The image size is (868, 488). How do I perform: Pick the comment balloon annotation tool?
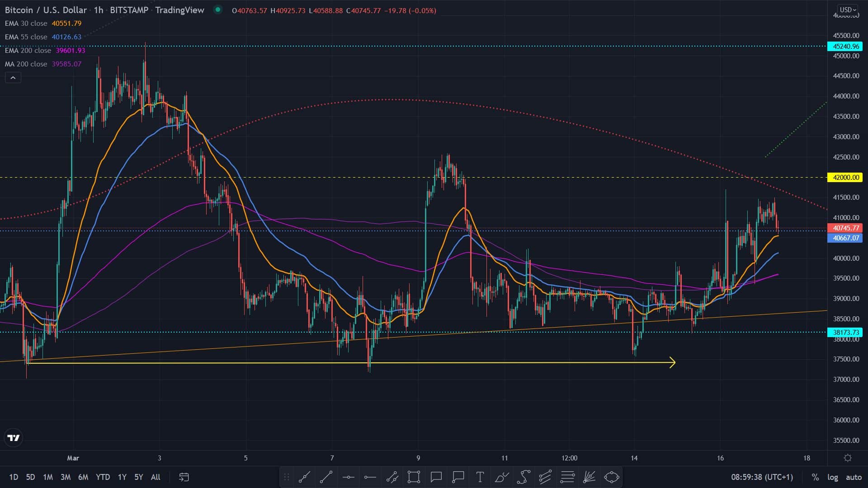[x=436, y=477]
